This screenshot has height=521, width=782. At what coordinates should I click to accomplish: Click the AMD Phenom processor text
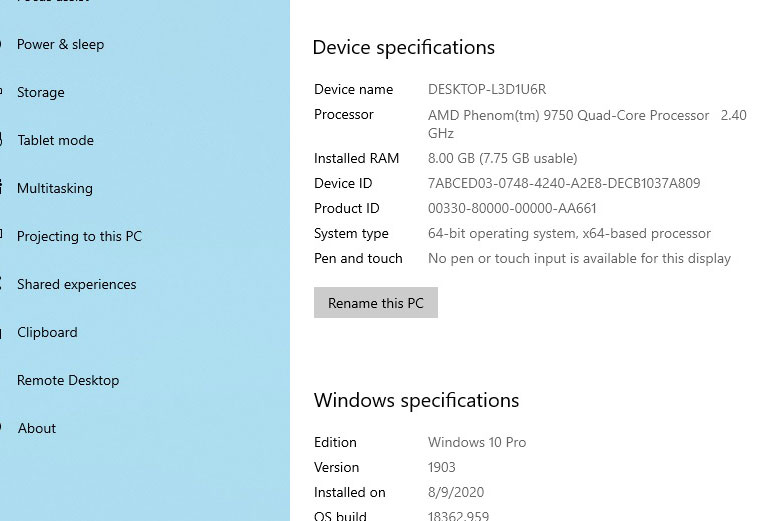(568, 115)
